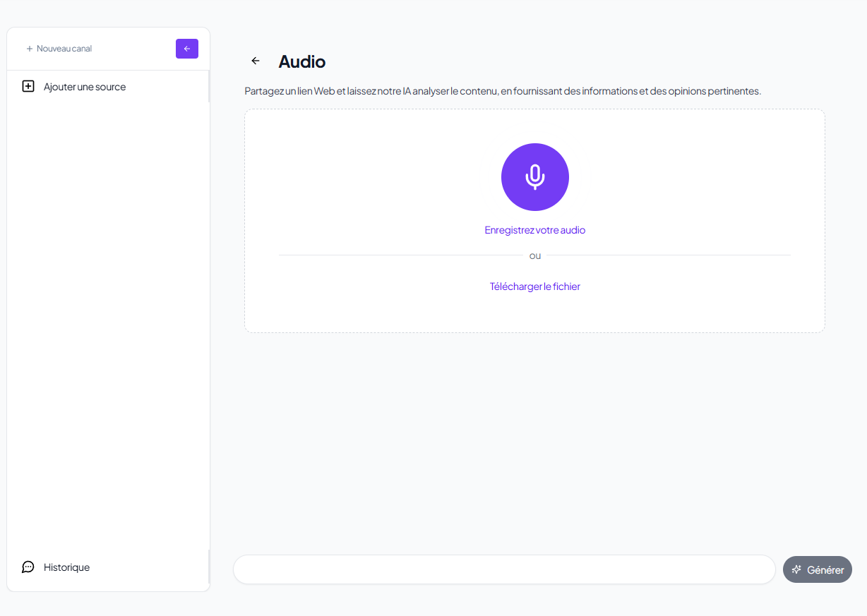Click the Générer button
This screenshot has width=867, height=616.
(x=818, y=569)
